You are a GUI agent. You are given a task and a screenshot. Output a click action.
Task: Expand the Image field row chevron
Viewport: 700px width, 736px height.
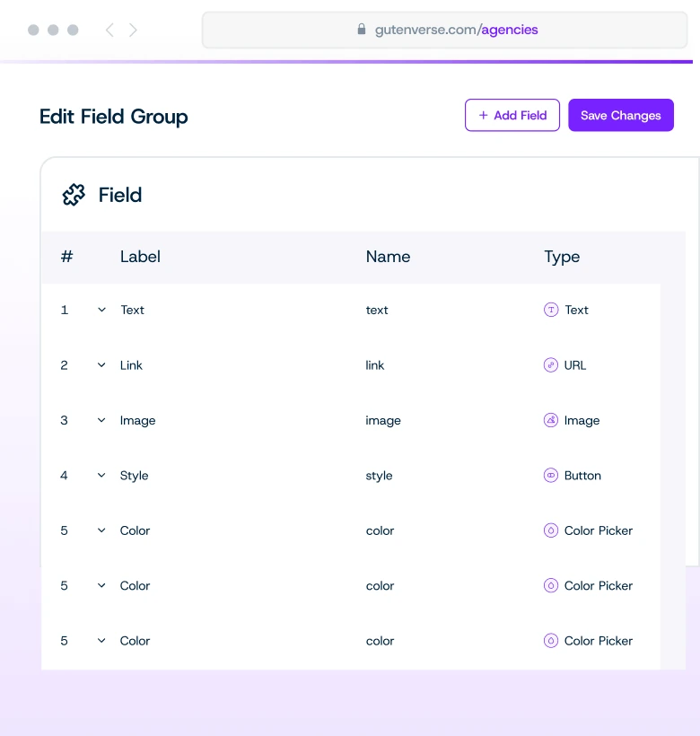(101, 420)
